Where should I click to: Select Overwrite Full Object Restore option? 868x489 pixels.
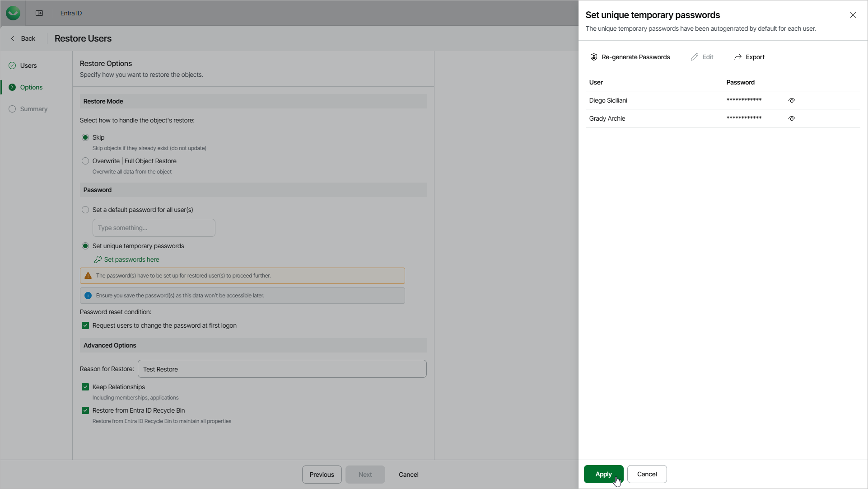point(85,161)
